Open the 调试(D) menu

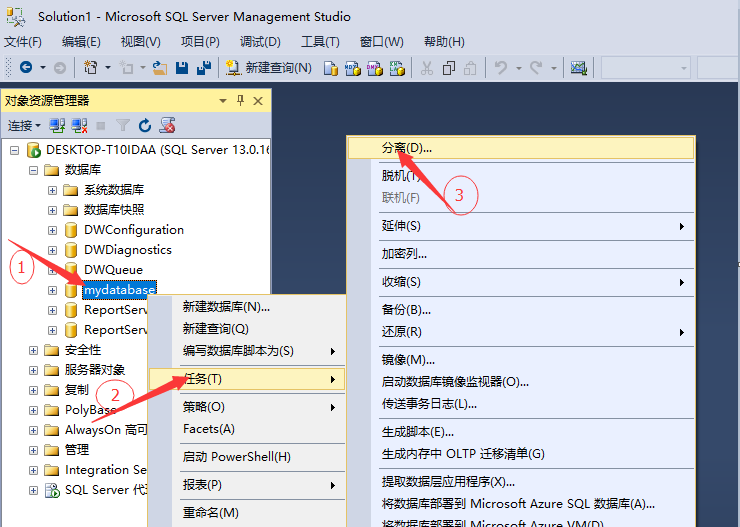pos(260,42)
